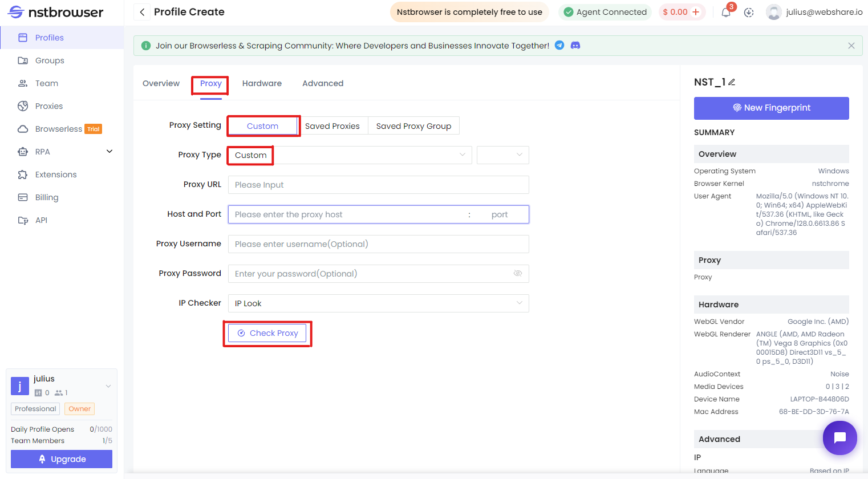Add balance with the plus icon
The height and width of the screenshot is (479, 868).
(x=696, y=12)
